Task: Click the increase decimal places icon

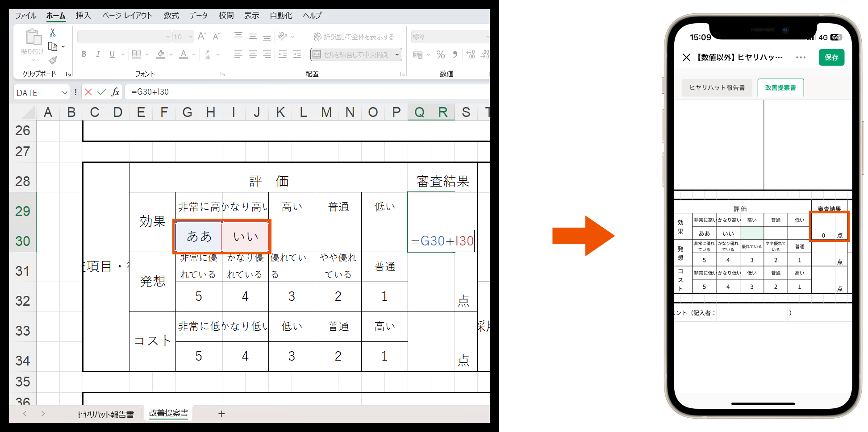Action: click(470, 54)
